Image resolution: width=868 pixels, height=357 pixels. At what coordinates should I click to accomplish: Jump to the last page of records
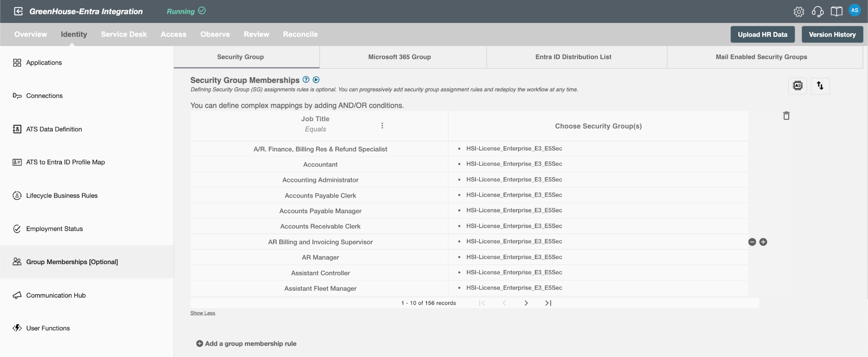pos(548,303)
